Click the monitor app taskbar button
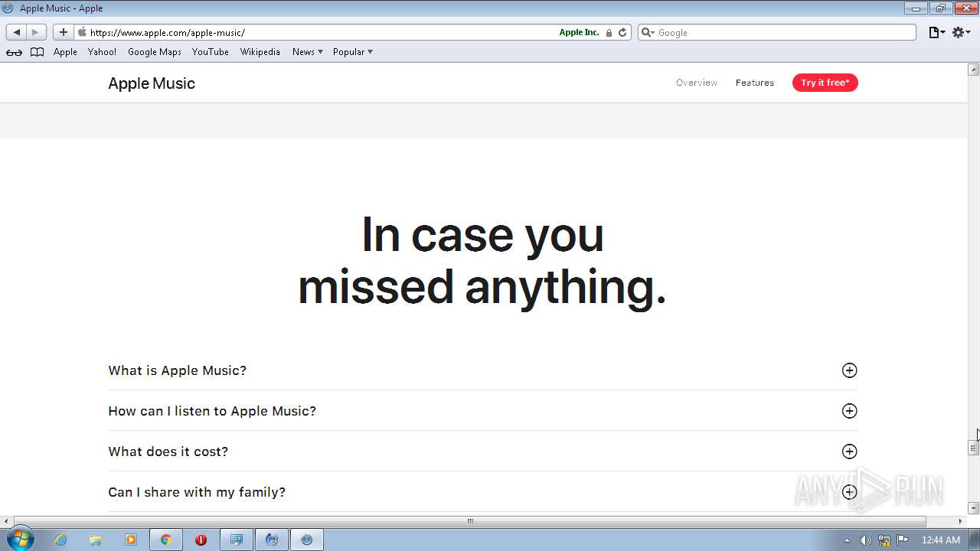 point(237,540)
